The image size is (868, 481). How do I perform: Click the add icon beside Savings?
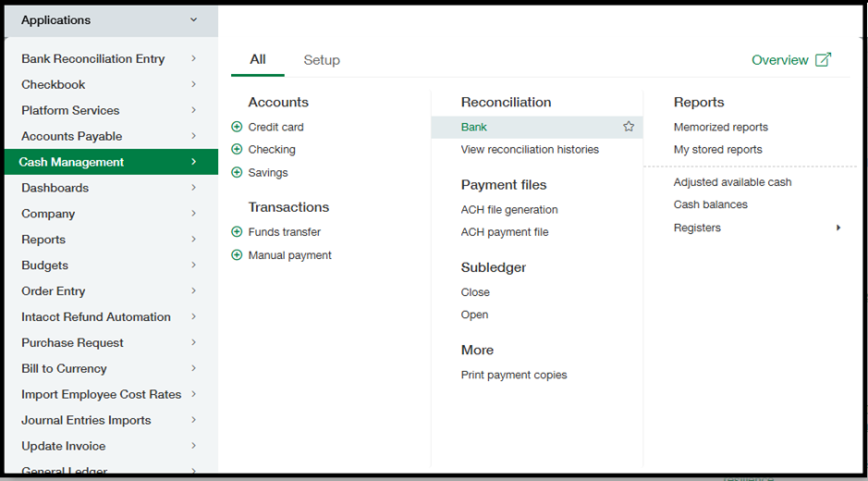pyautogui.click(x=237, y=173)
